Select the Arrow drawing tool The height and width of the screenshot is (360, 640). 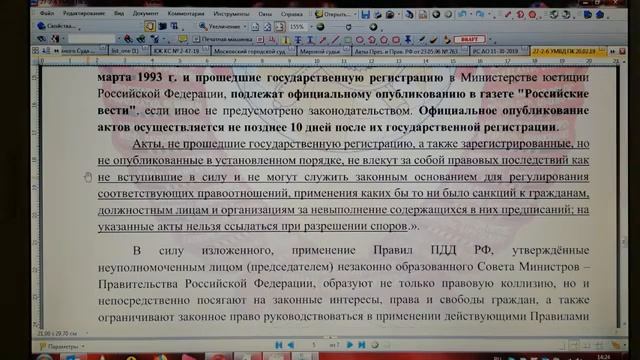click(323, 40)
